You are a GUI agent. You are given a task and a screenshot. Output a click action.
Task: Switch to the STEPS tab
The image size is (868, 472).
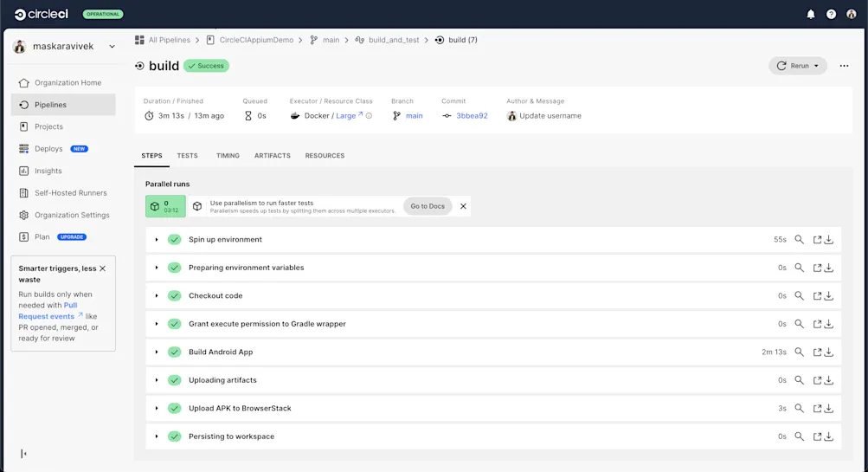click(x=151, y=156)
